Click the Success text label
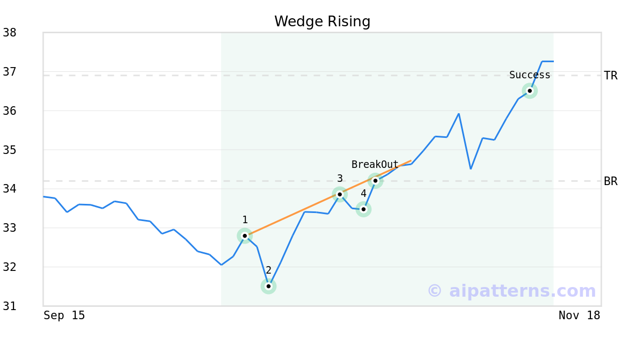The image size is (644, 338). tap(530, 75)
